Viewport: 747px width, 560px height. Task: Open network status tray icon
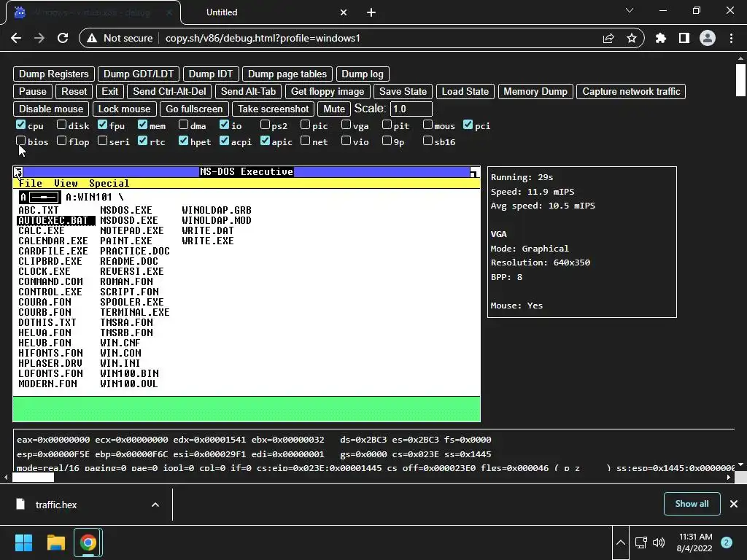click(640, 542)
